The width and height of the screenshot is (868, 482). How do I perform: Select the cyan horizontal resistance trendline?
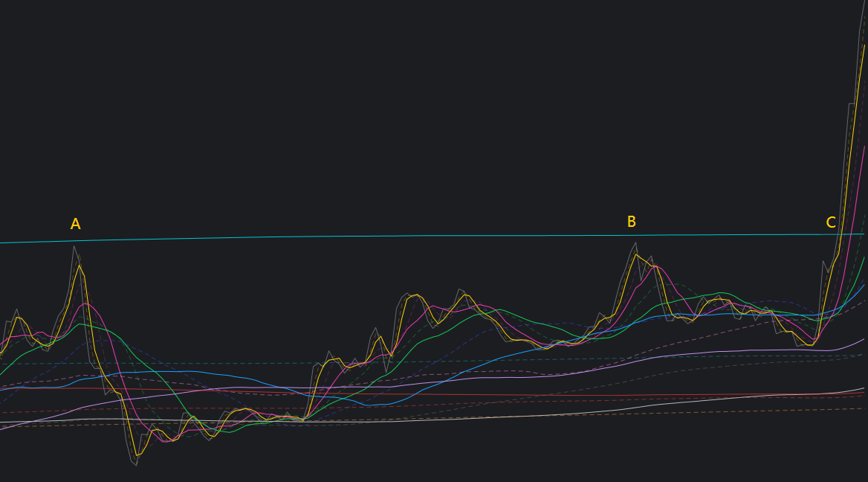pyautogui.click(x=432, y=237)
